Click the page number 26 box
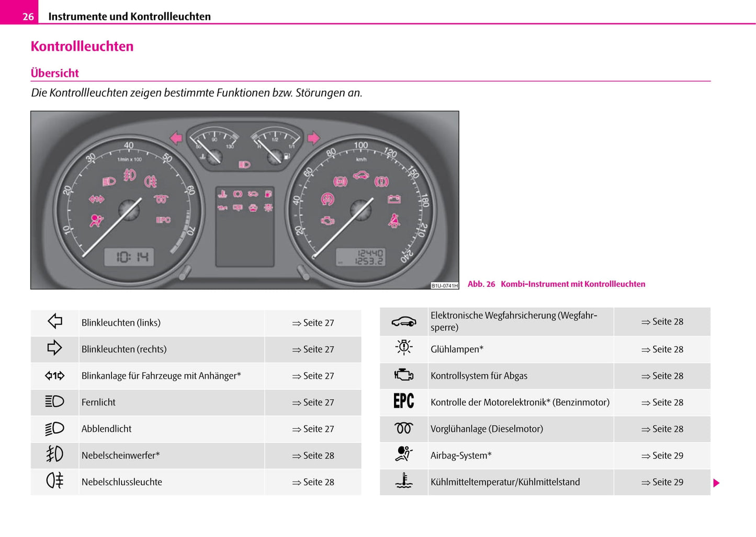The width and height of the screenshot is (756, 537). tap(28, 17)
